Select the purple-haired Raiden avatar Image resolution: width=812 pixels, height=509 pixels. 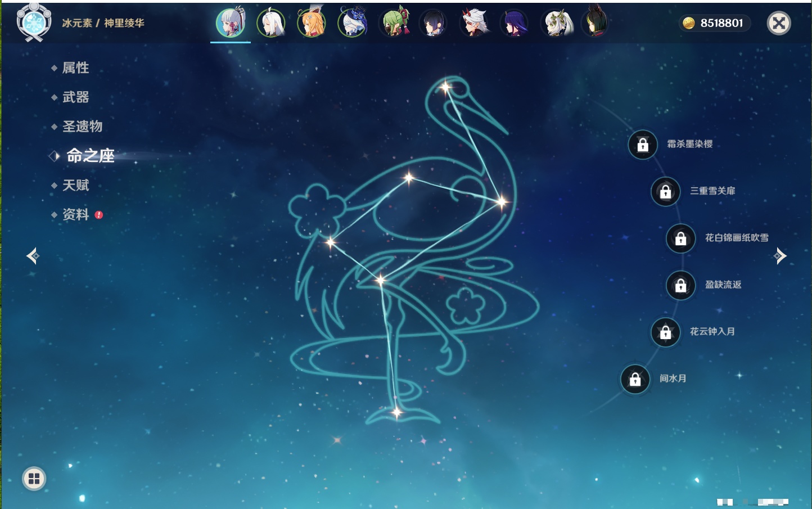click(x=514, y=23)
